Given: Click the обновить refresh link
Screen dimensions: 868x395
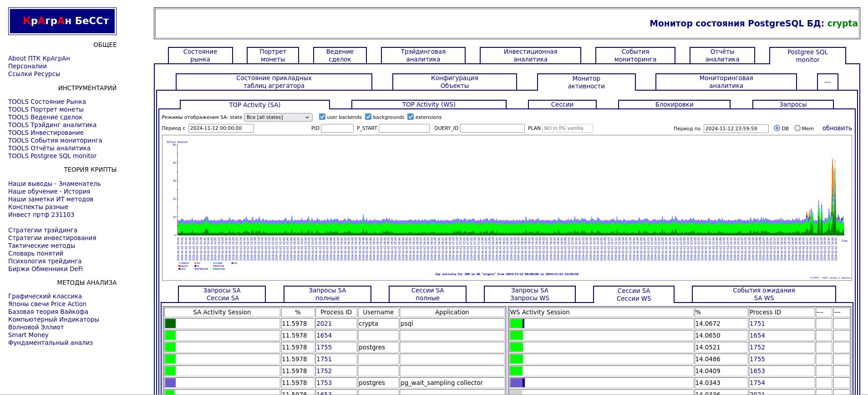Looking at the screenshot, I should pos(837,128).
